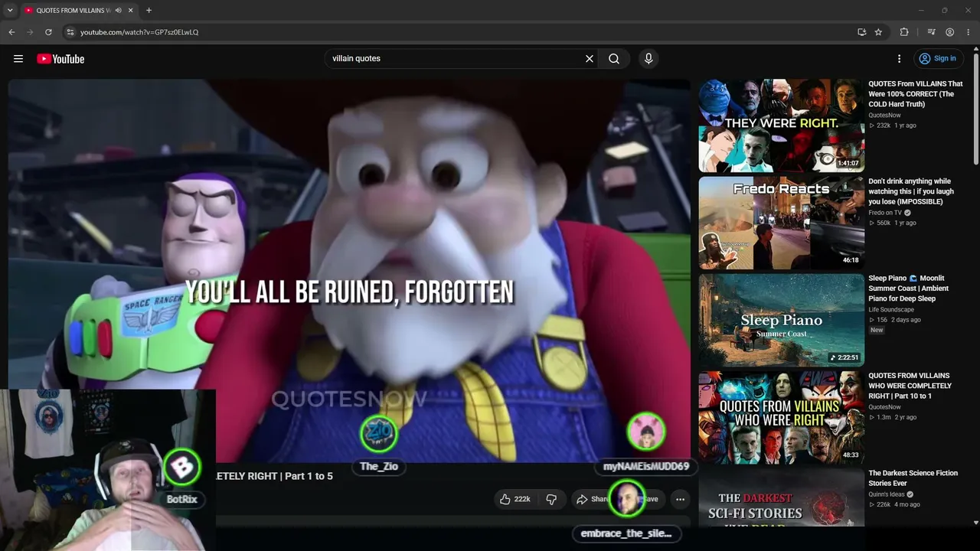
Task: Bookmark this page with star icon
Action: point(878,32)
